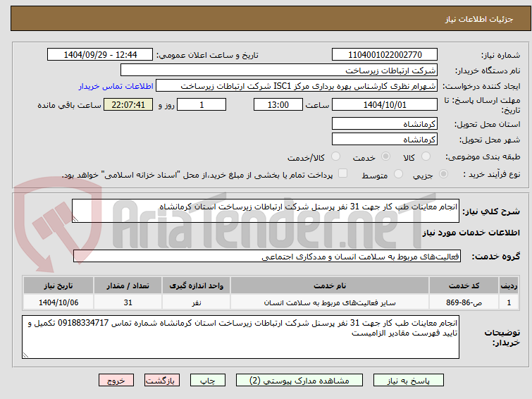Click the نوع فرآیند خرید label

492,175
